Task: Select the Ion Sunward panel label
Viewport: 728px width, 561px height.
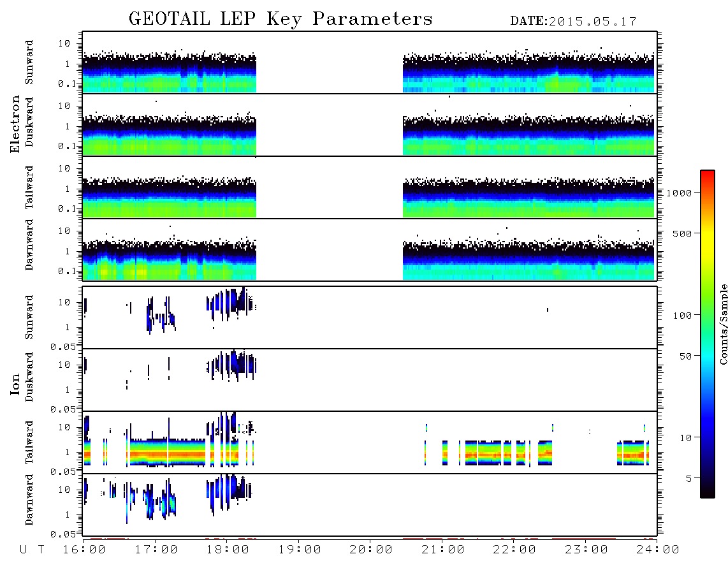Action: pyautogui.click(x=29, y=317)
